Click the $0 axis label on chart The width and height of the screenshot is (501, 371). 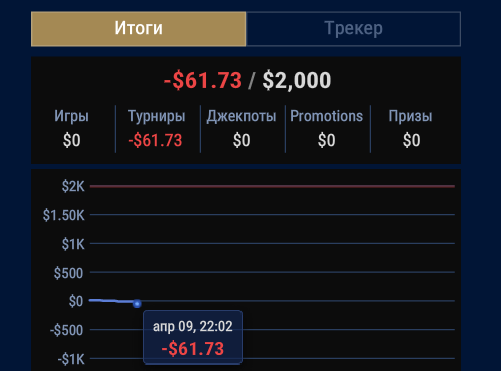pos(76,301)
